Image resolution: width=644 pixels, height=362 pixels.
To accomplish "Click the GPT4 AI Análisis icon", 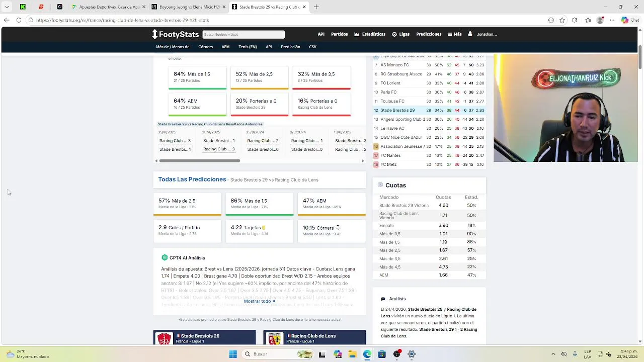I will [x=165, y=257].
